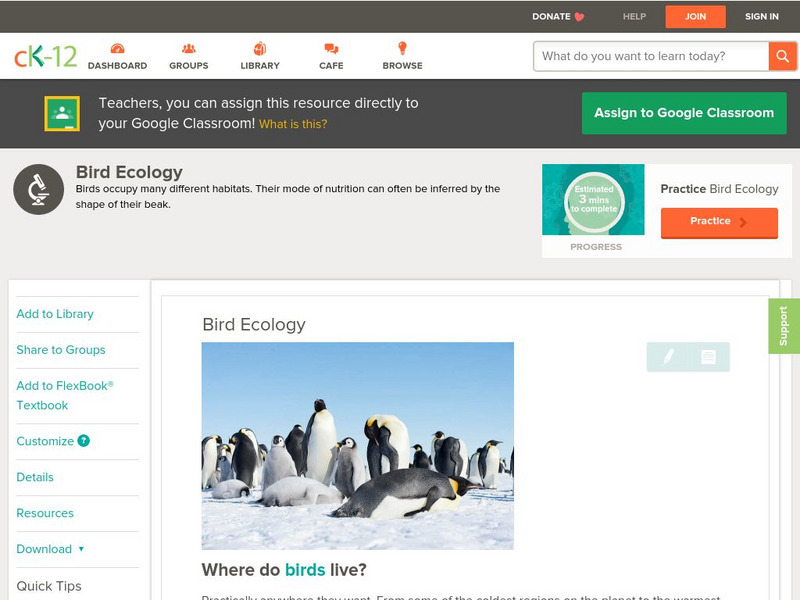Viewport: 800px width, 600px height.
Task: Click Add to FlexBook Textbook
Action: [x=65, y=395]
